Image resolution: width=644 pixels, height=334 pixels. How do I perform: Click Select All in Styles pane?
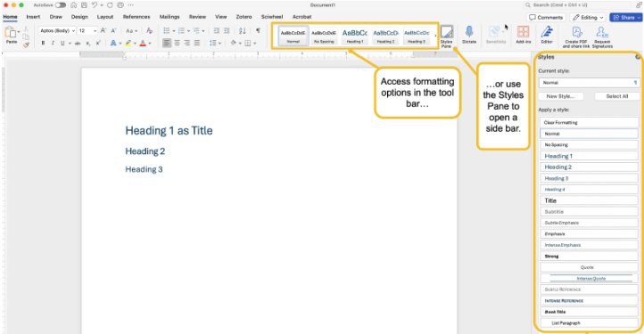[617, 96]
